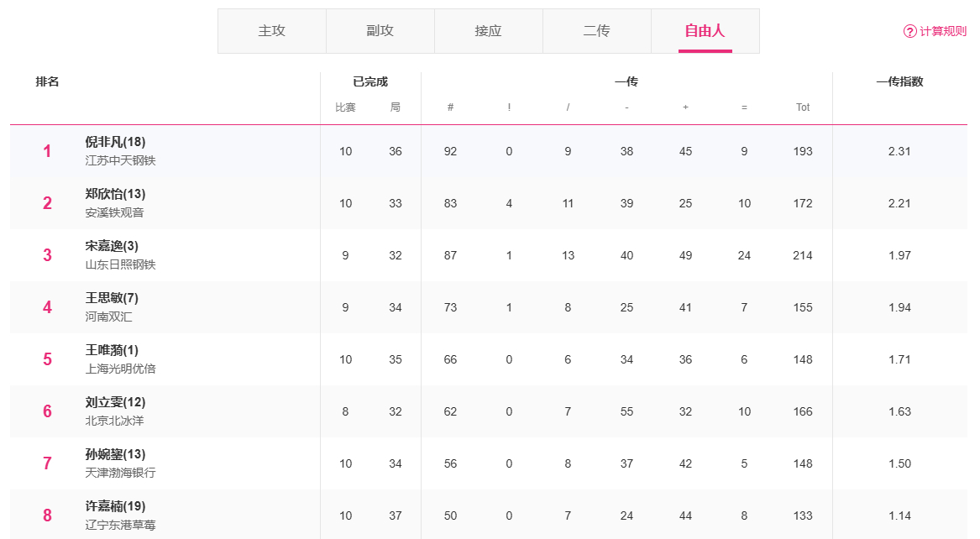
Task: Click player name 宋嘉逸(3)
Action: pos(112,246)
